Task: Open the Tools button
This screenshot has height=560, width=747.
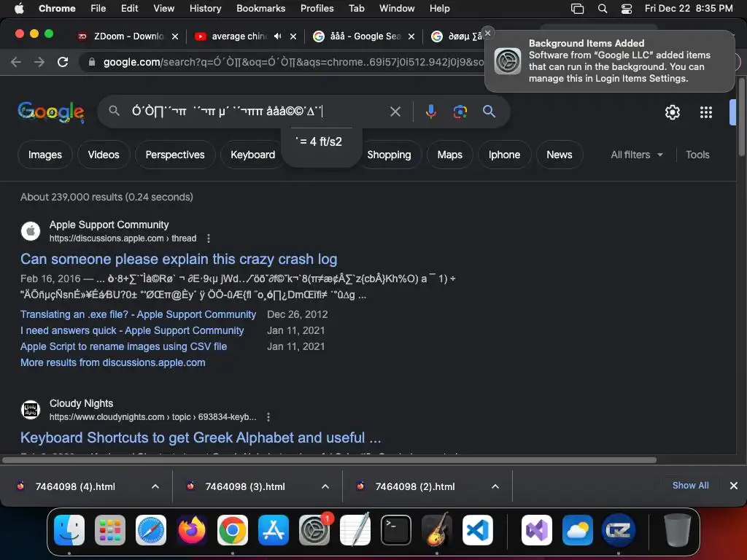Action: (697, 155)
